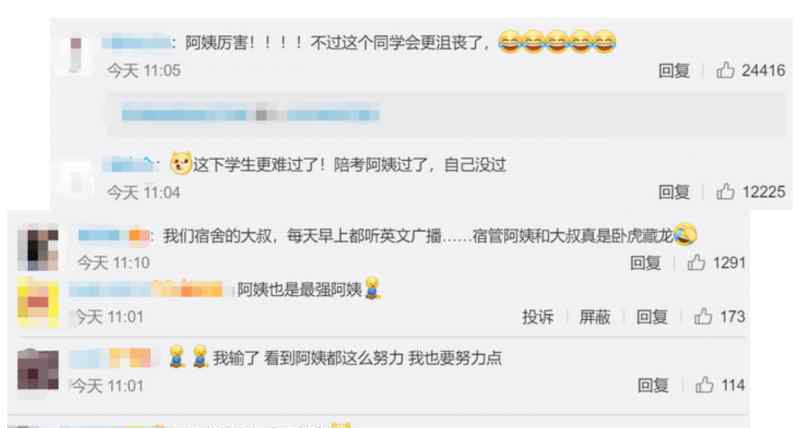Click crying emoji after 卧虎藏龙

[685, 234]
